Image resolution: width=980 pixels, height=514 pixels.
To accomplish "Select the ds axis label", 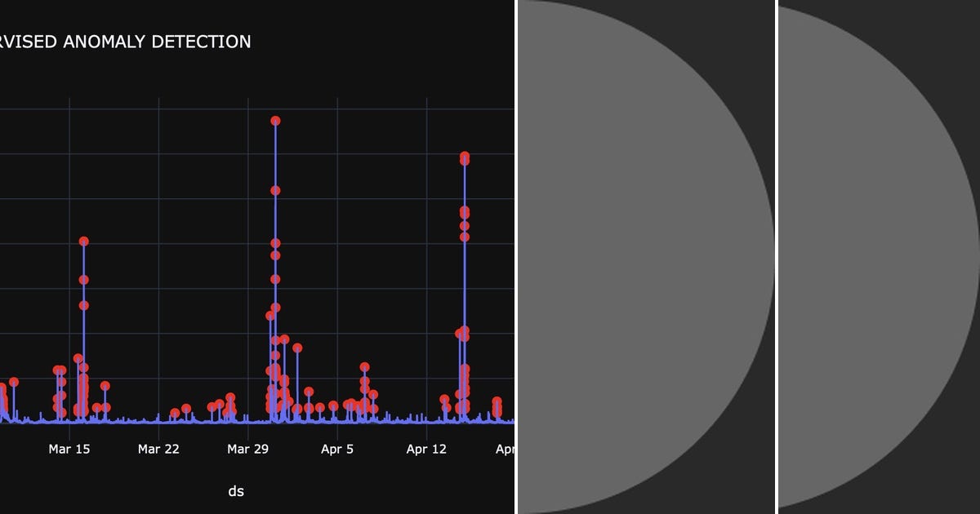I will click(236, 491).
